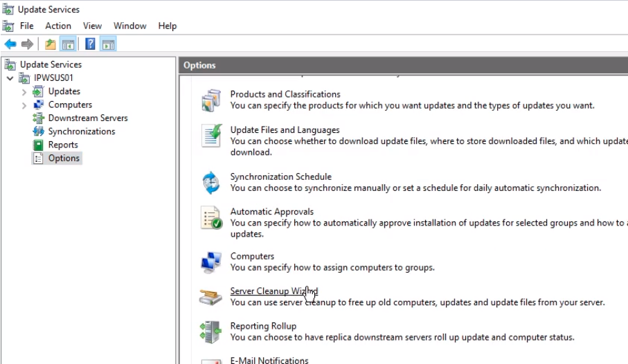The height and width of the screenshot is (364, 628).
Task: Open the Action menu
Action: pos(58,26)
